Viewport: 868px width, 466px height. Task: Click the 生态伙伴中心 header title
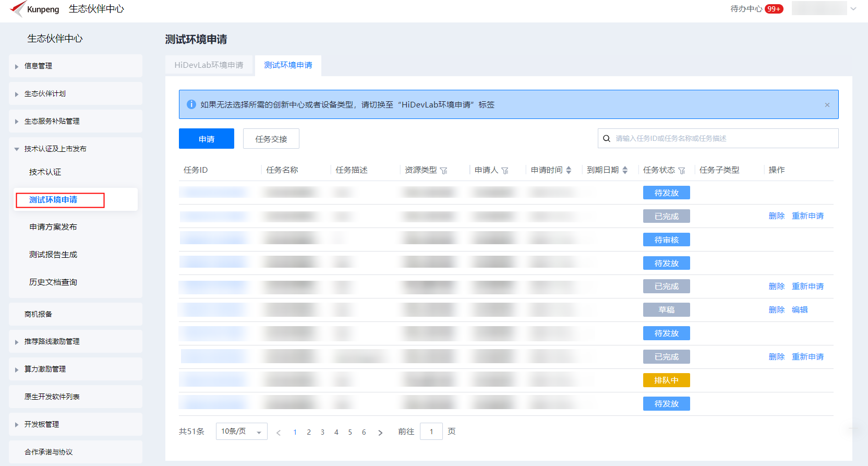pos(97,9)
